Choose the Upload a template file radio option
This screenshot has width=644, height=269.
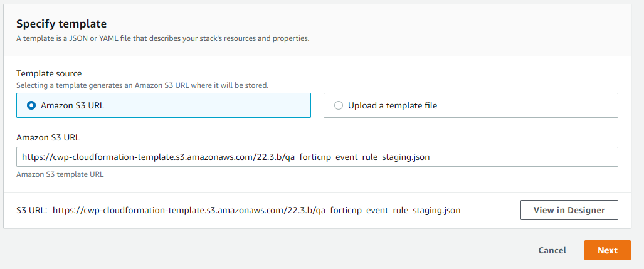pyautogui.click(x=339, y=105)
